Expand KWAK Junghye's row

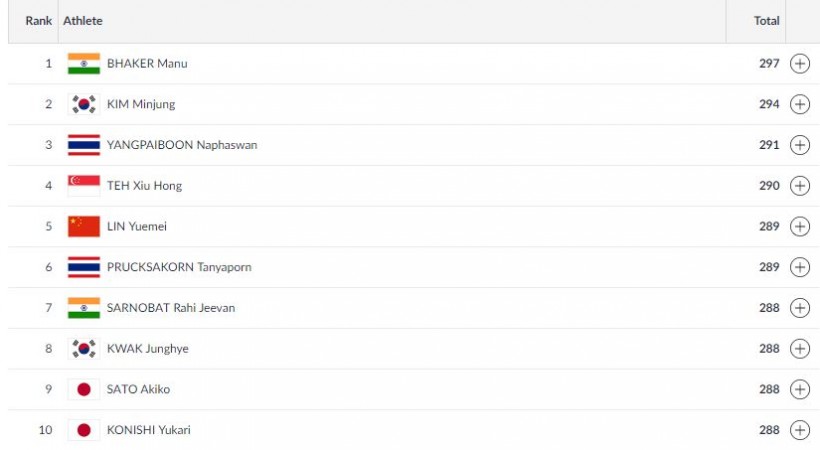[800, 348]
